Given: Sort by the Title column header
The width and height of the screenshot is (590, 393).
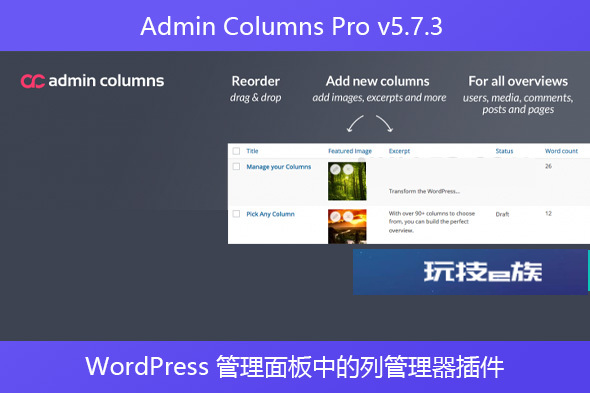Looking at the screenshot, I should pyautogui.click(x=252, y=151).
